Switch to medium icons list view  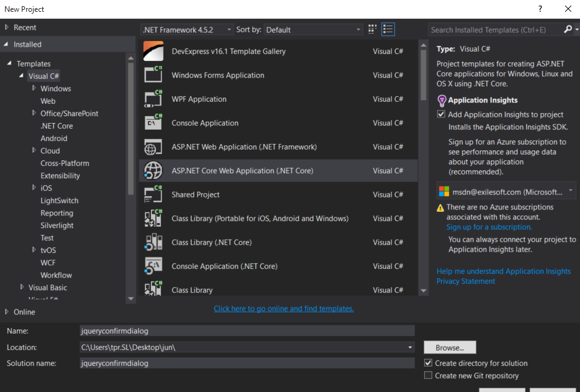click(x=388, y=29)
